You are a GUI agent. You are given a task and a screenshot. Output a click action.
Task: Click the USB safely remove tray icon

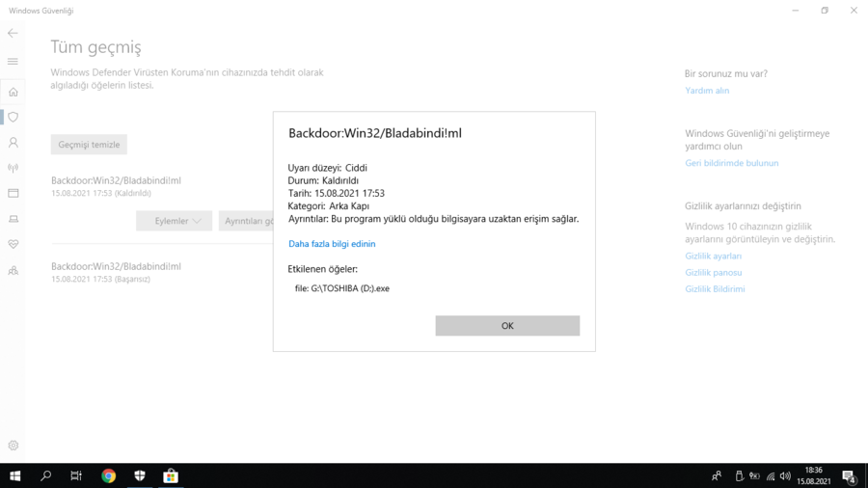coord(739,475)
